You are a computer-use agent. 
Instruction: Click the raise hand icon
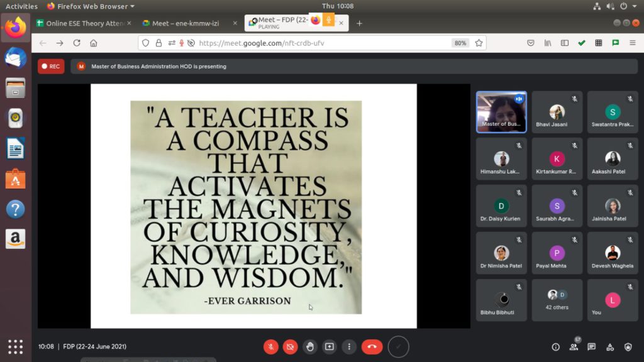click(309, 347)
